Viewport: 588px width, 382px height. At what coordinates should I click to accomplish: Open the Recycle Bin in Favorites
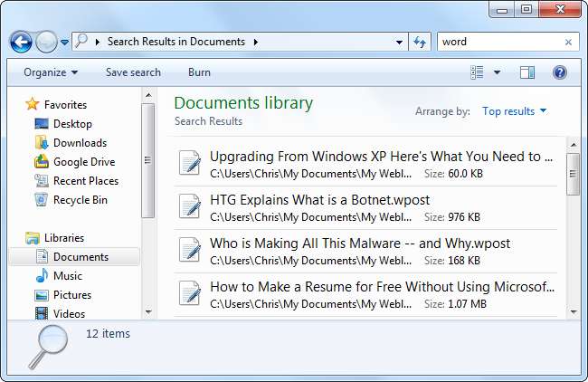tap(80, 200)
